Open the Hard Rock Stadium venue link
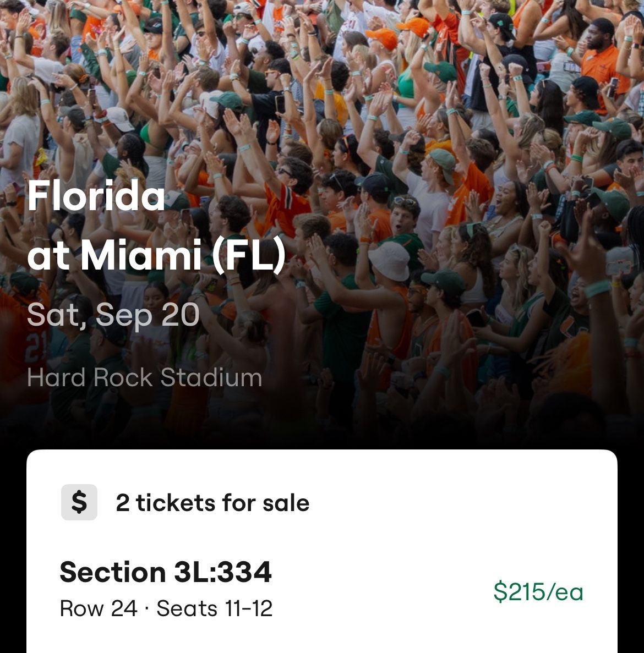644x653 pixels. coord(144,378)
